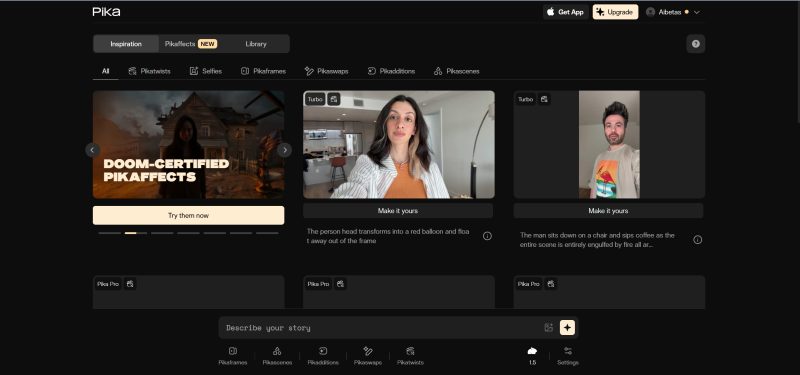This screenshot has height=375, width=800.
Task: Select Pikaswaps tool in bottom toolbar
Action: point(368,356)
